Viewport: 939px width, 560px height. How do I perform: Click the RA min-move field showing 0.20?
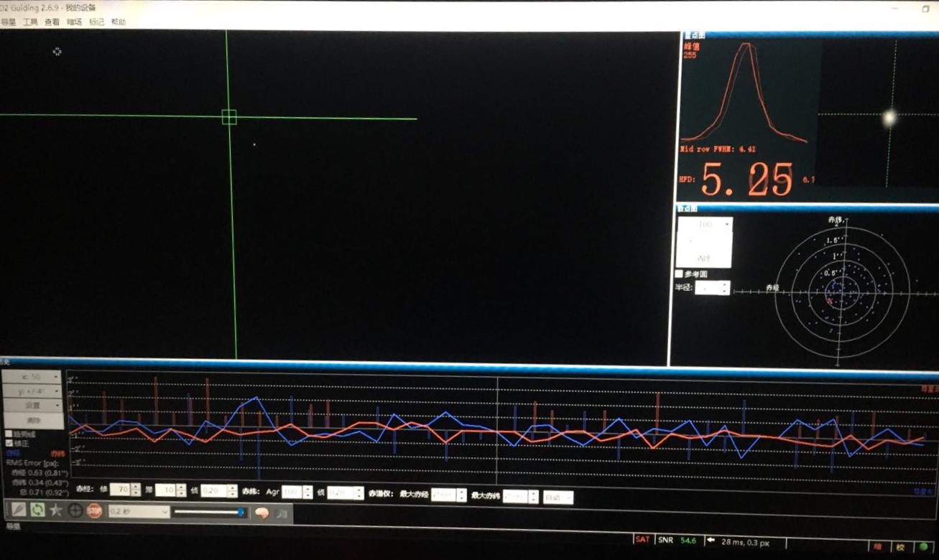pyautogui.click(x=213, y=491)
